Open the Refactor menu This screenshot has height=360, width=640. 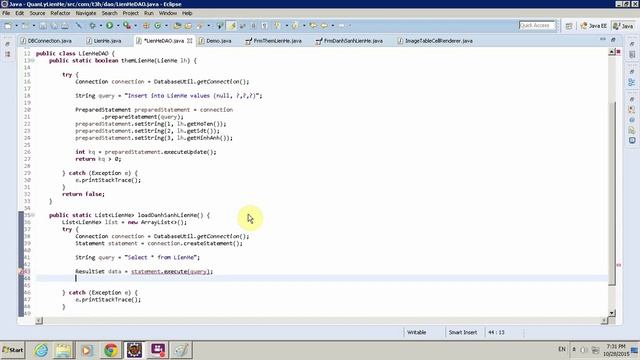(60, 13)
